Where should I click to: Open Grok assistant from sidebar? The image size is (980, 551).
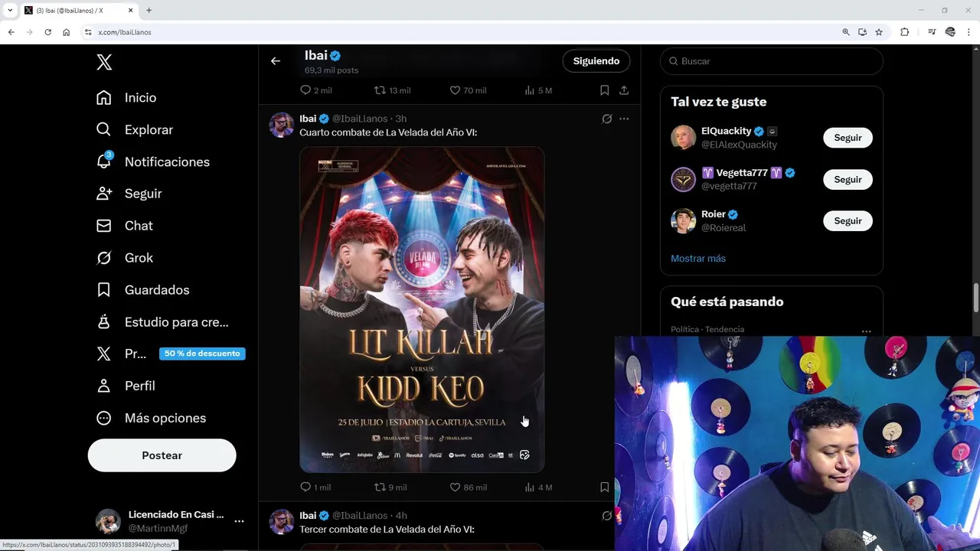click(125, 258)
